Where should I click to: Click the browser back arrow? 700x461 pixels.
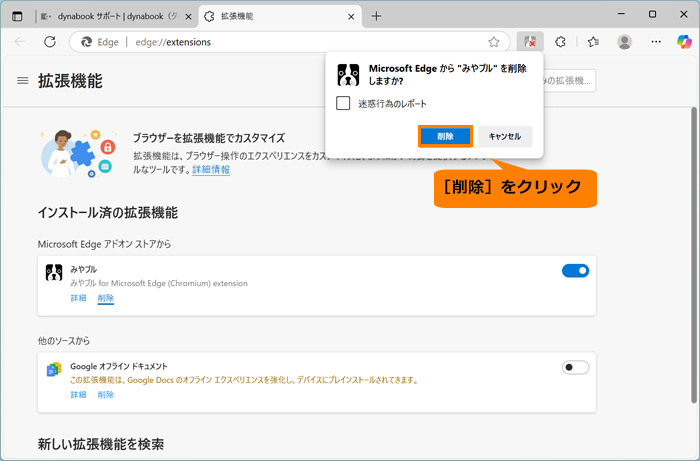(x=20, y=42)
